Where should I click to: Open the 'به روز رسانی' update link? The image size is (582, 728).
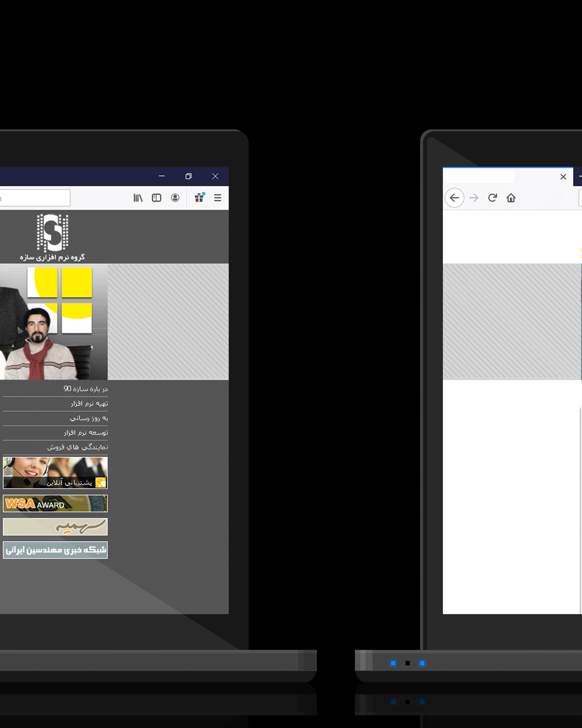tap(89, 418)
